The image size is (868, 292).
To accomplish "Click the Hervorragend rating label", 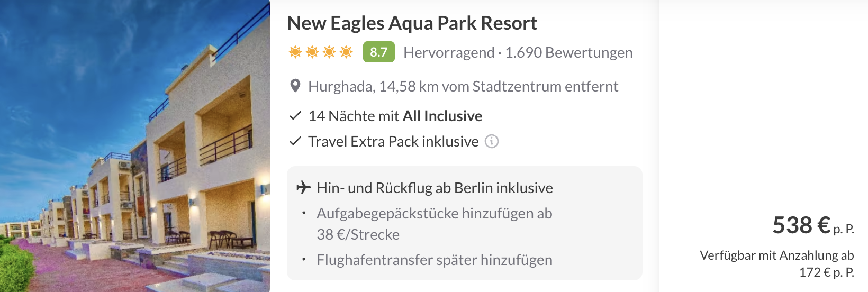I will tap(449, 52).
